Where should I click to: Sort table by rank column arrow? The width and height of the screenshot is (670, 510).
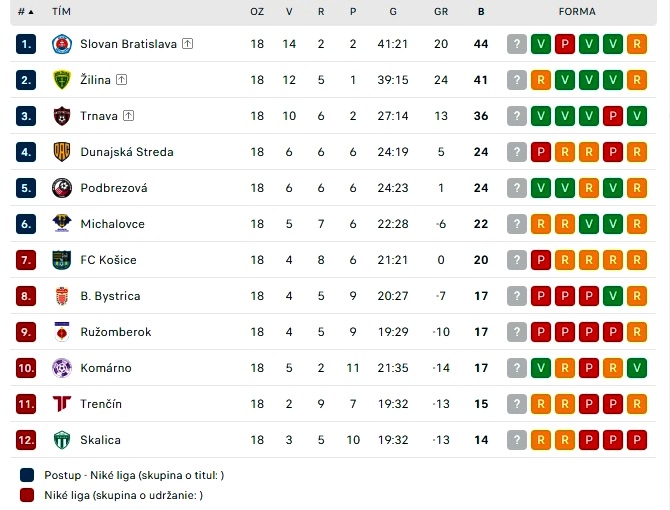[31, 12]
